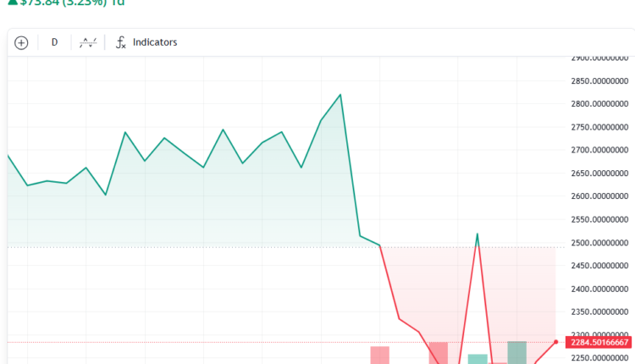This screenshot has width=635, height=364.
Task: Click the red spike peak near 2500
Action: [x=478, y=234]
